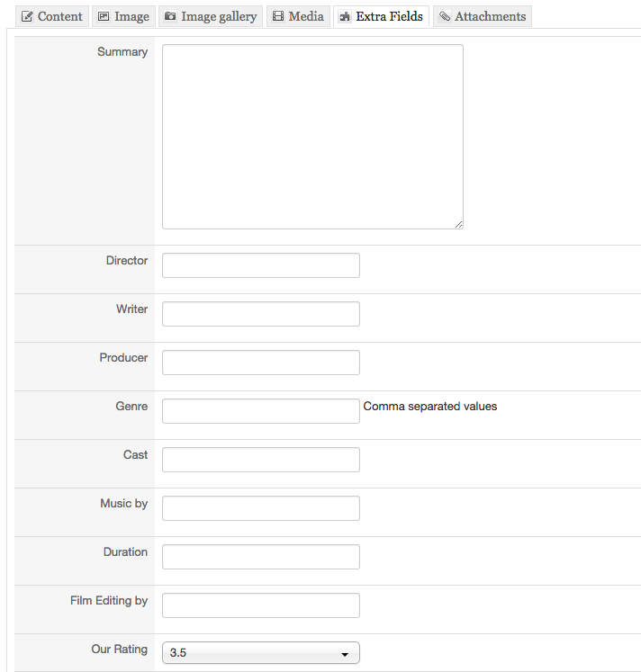Click the paperclip icon on Attachments tab
Screen dimensions: 641x672
coord(445,16)
